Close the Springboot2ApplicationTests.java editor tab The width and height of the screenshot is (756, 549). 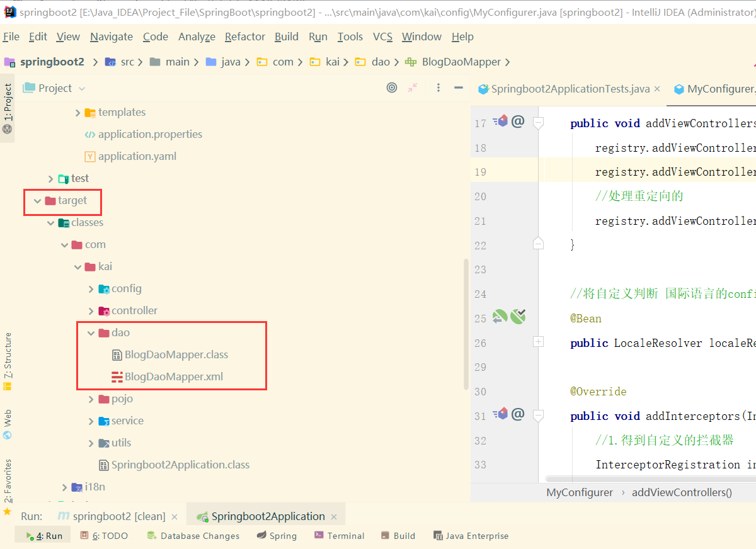pos(657,89)
